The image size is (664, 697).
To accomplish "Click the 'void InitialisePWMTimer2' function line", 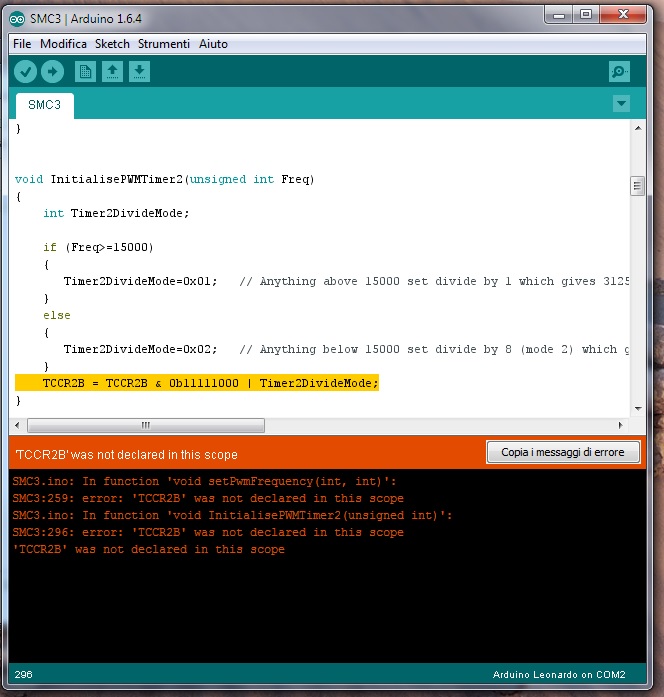I will point(164,179).
